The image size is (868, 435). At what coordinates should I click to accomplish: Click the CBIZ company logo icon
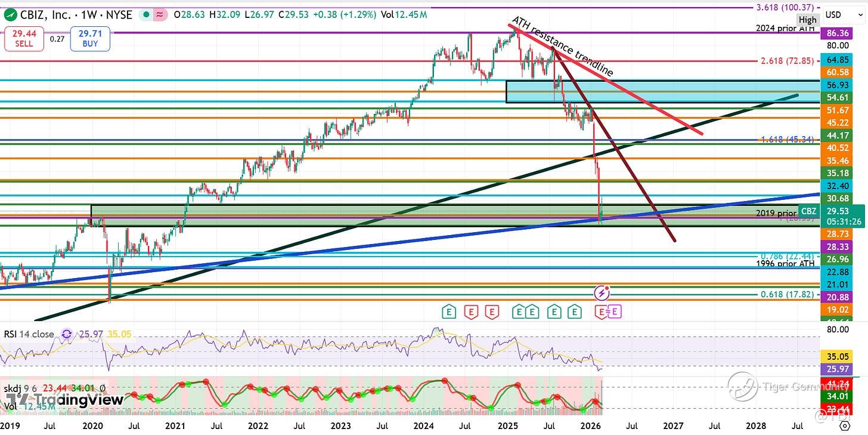click(x=10, y=14)
